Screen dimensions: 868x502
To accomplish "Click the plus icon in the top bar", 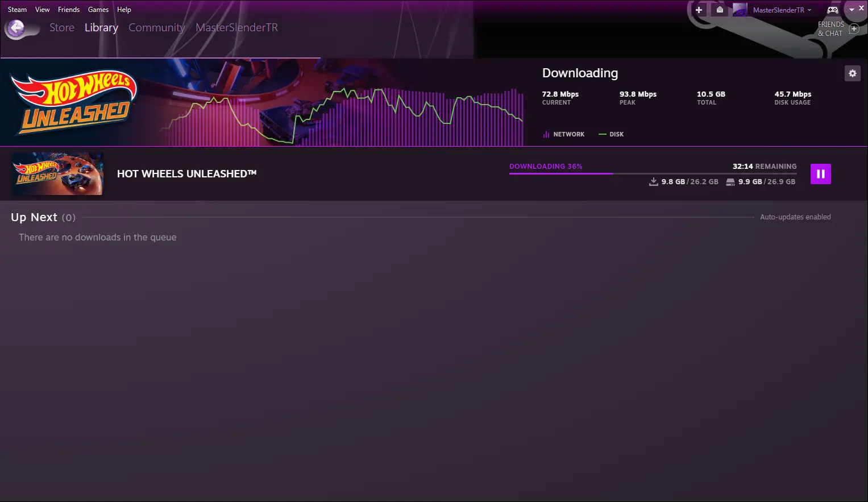I will click(x=699, y=10).
